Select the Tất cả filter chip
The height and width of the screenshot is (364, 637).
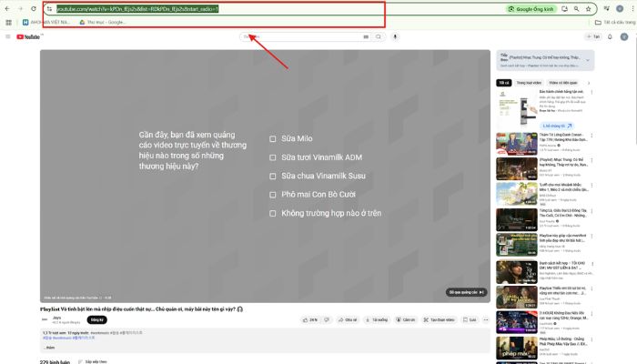point(504,83)
